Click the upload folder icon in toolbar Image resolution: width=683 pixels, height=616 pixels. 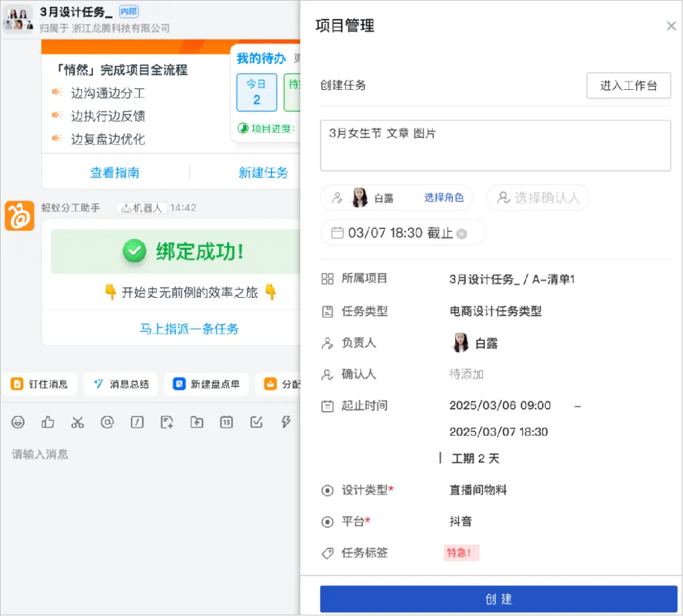(197, 422)
